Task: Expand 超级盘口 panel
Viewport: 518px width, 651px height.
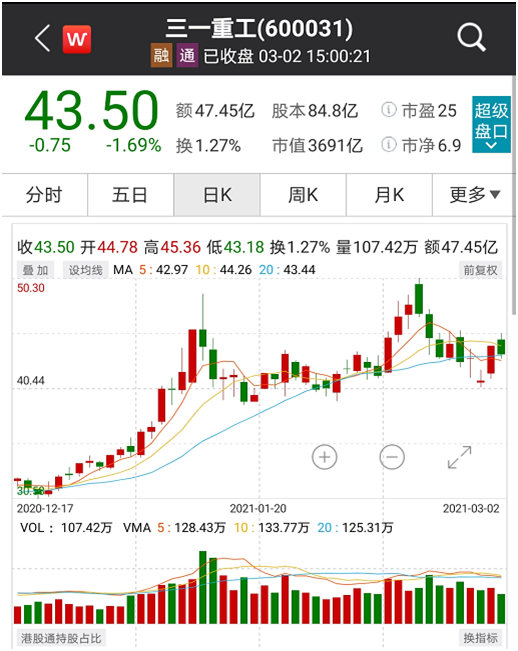Action: (x=491, y=125)
